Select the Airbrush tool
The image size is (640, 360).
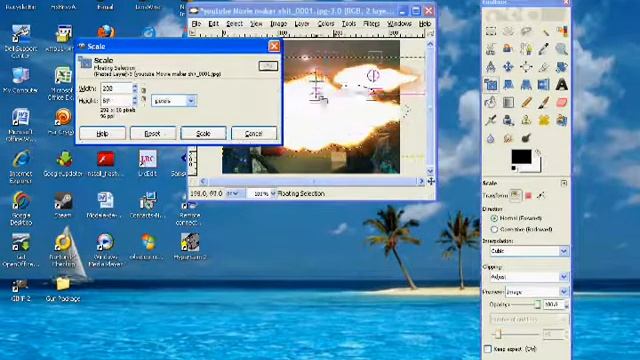click(x=491, y=120)
